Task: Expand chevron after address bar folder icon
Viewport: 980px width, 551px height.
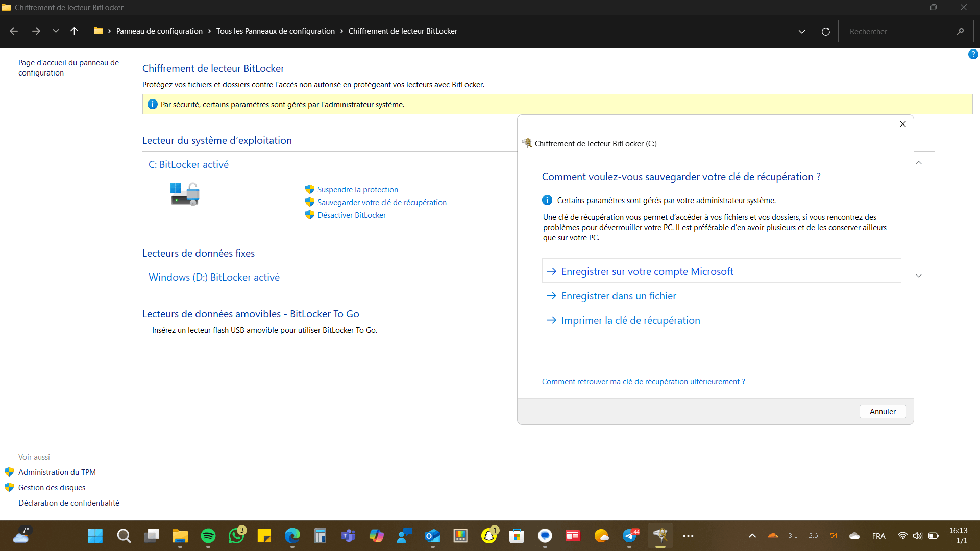Action: coord(110,31)
